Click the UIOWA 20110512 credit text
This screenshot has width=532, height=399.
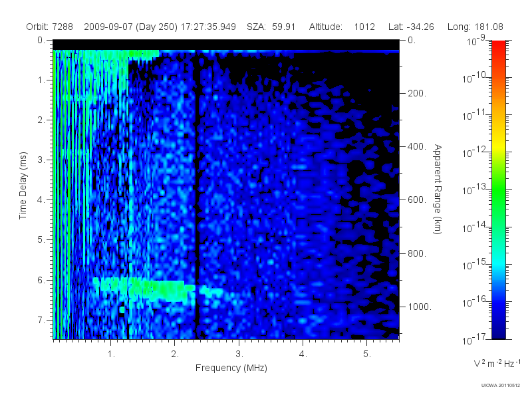[x=501, y=386]
